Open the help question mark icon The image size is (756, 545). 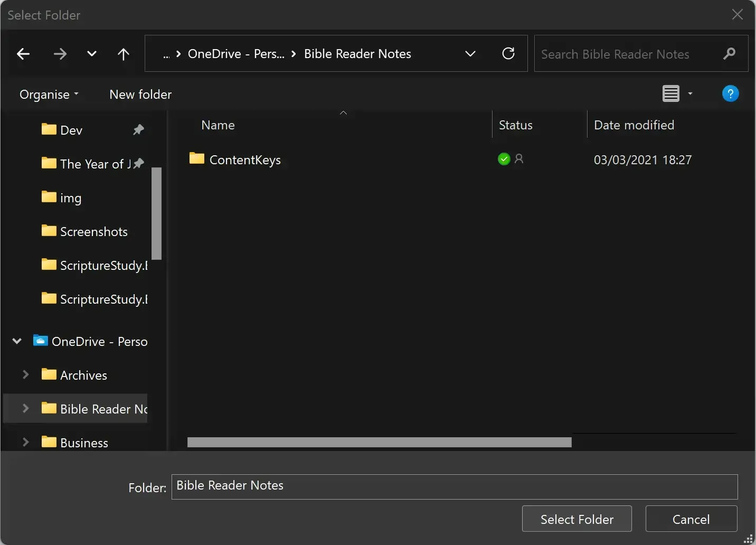731,93
